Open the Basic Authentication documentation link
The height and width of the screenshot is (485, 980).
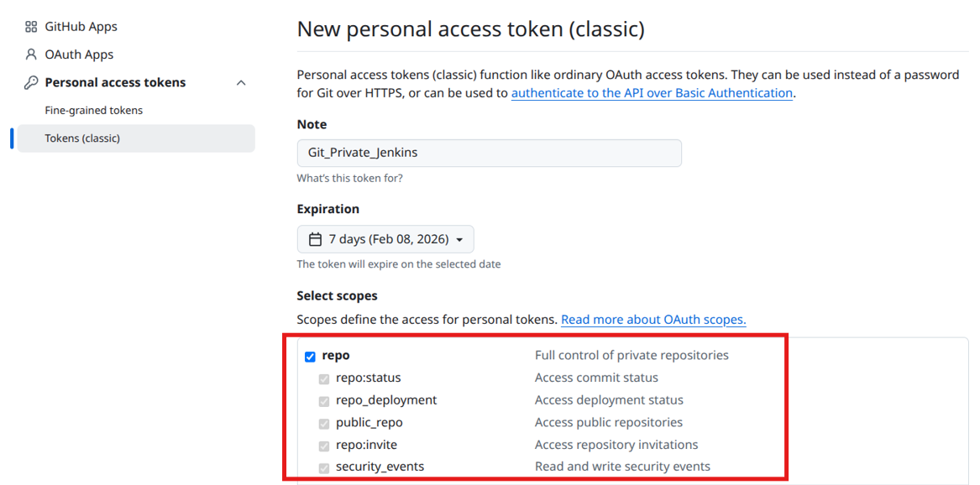pos(652,92)
